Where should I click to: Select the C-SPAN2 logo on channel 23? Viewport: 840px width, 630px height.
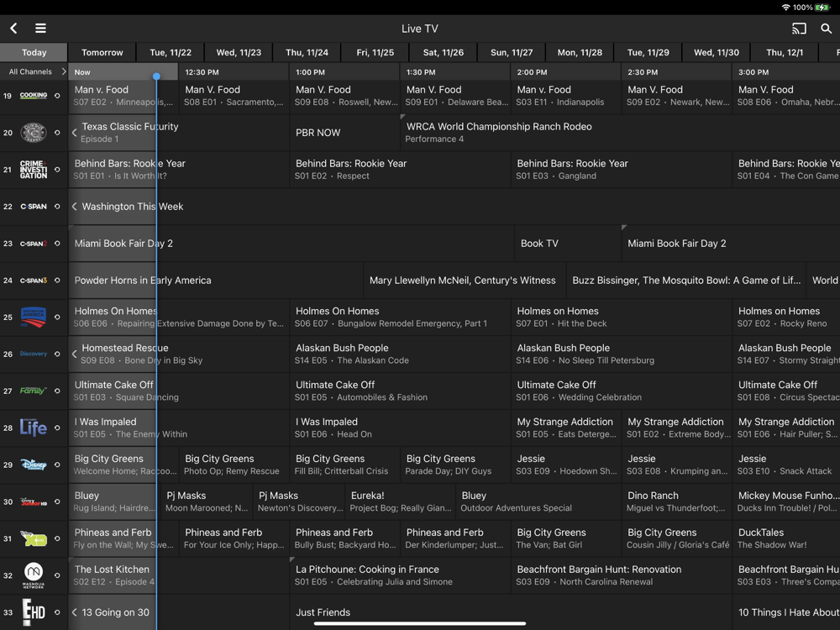click(x=34, y=244)
